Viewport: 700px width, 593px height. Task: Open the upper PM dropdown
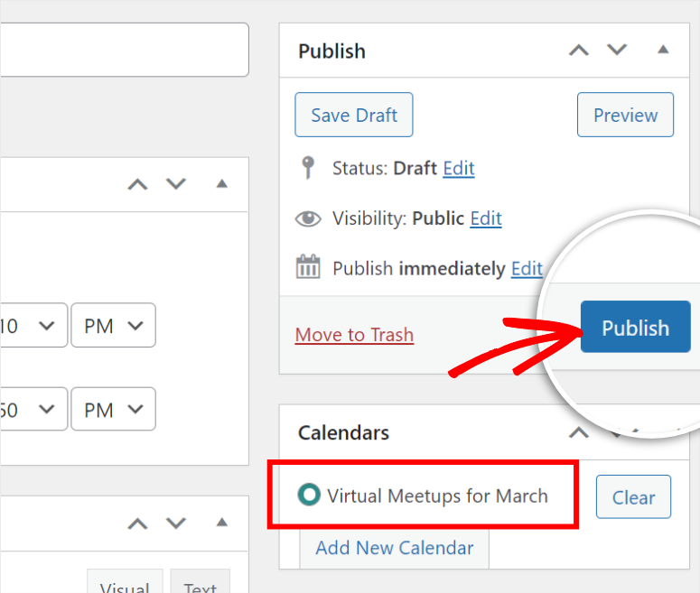(x=113, y=326)
